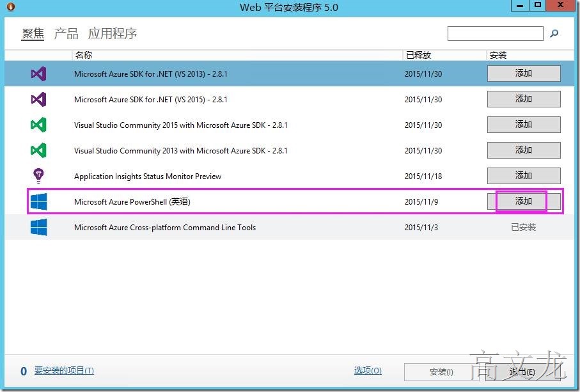Click green icon for Visual Studio Community 2013

point(38,150)
